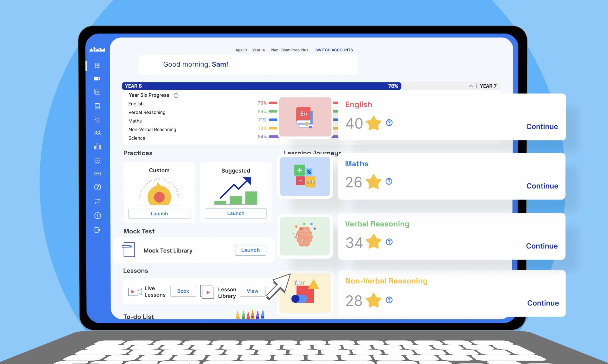Click SWITCH ACCOUNTS menu option
Viewport: 608px width, 364px height.
pos(334,49)
